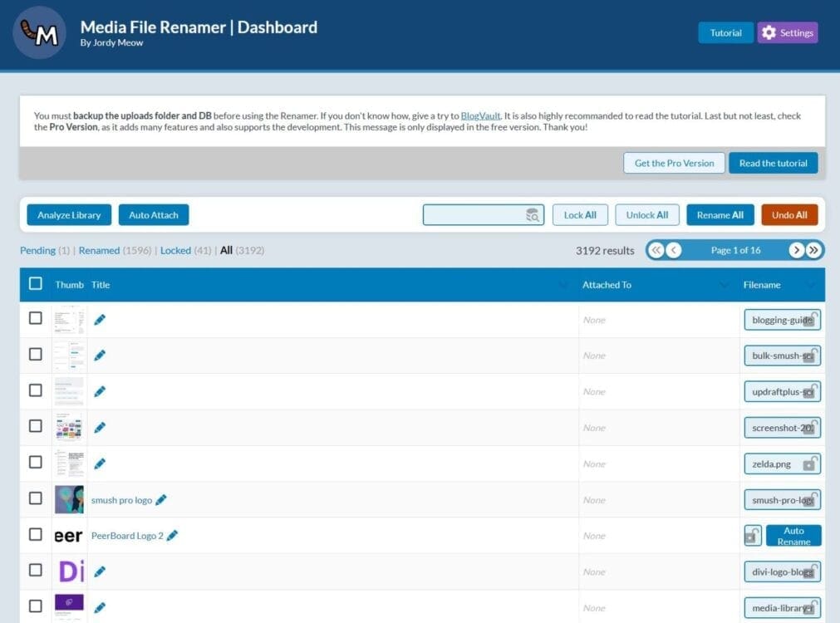Open the Tutorial from the header
Viewport: 840px width, 623px height.
726,32
